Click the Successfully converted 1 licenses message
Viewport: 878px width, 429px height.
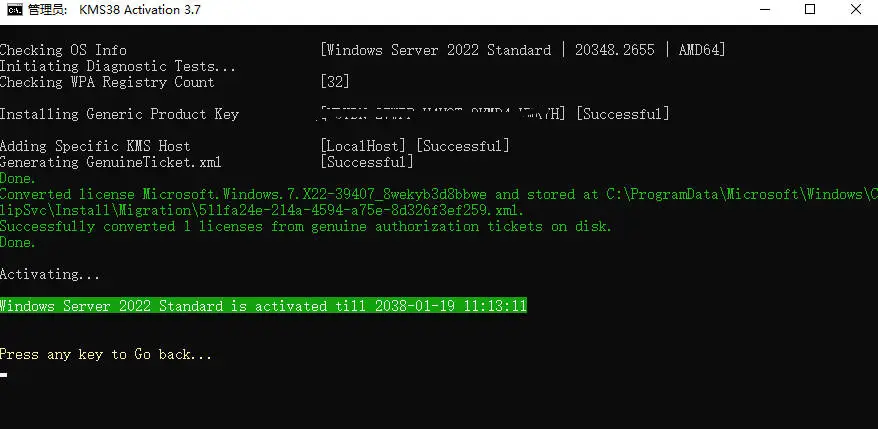pos(305,226)
